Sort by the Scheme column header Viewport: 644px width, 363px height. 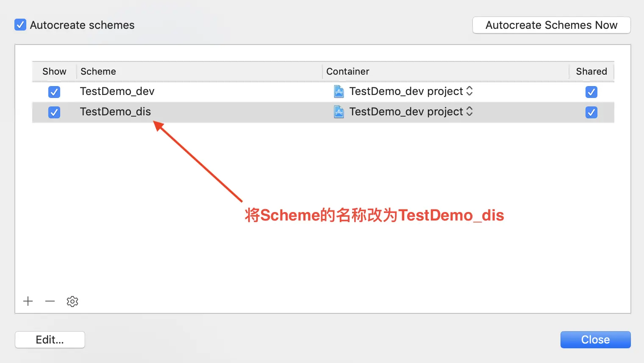[x=98, y=71]
